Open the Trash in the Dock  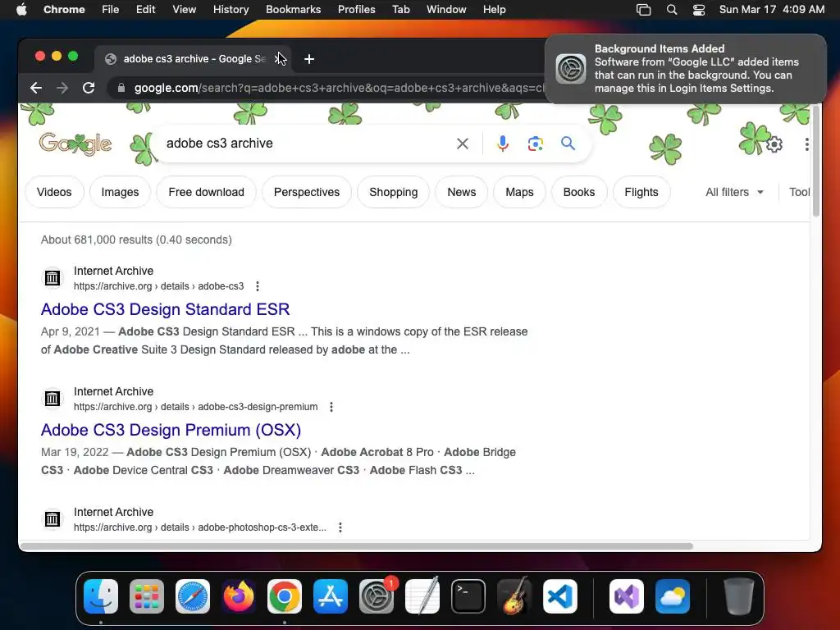[739, 596]
